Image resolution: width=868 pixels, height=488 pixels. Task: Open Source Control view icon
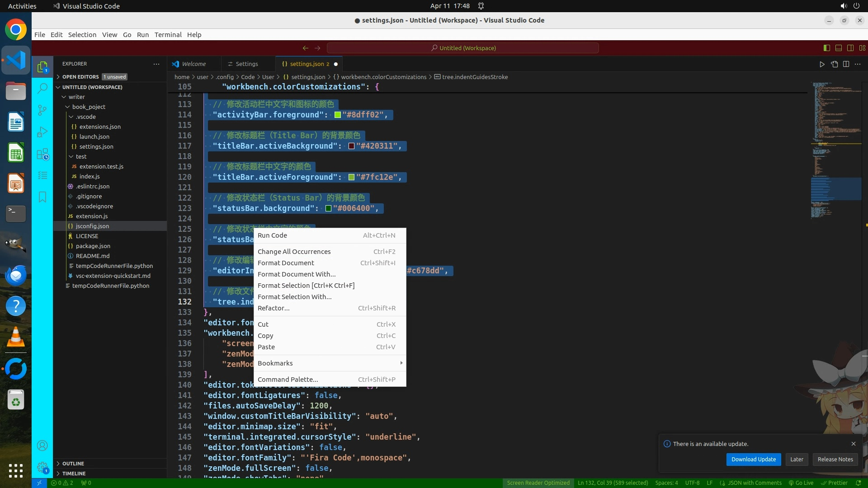(x=42, y=110)
